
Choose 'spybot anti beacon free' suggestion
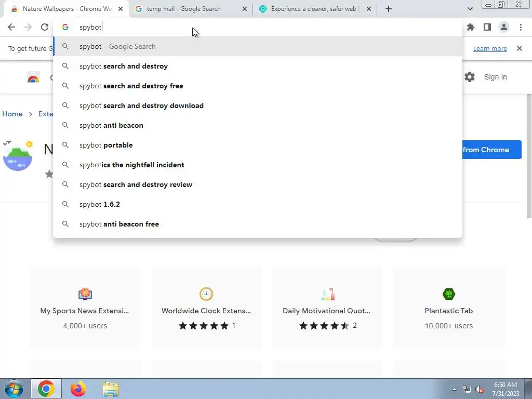click(x=258, y=223)
